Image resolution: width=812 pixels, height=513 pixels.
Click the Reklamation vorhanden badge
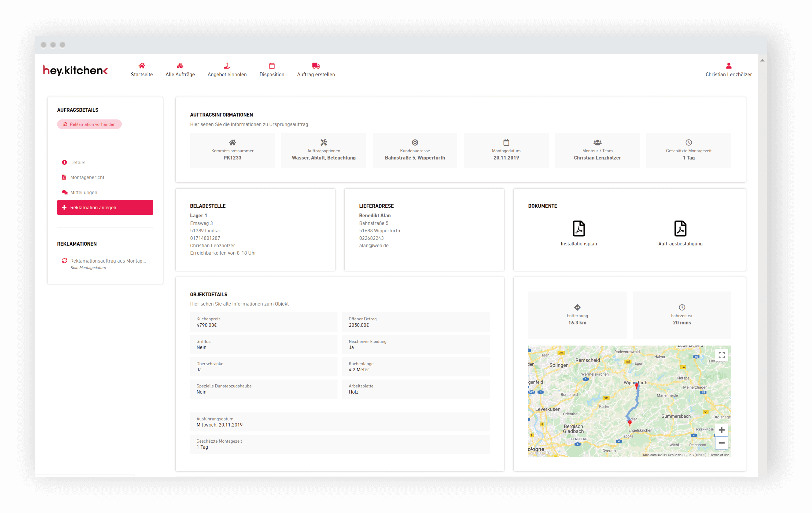[89, 124]
